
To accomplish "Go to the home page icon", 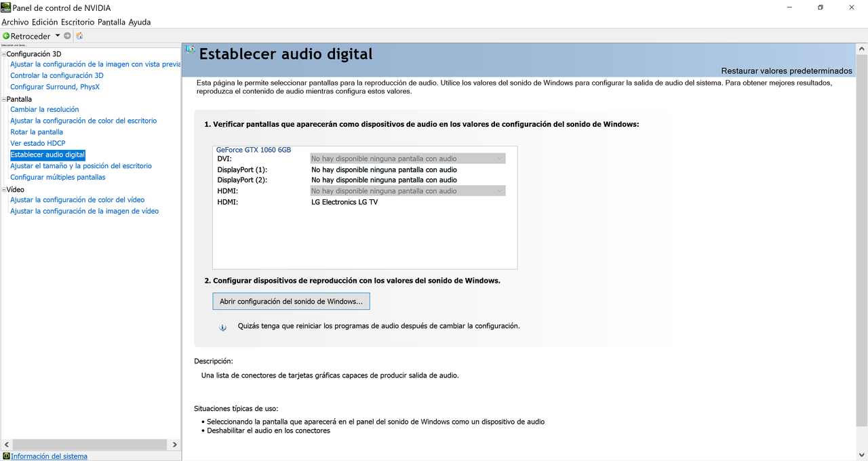I will (79, 36).
